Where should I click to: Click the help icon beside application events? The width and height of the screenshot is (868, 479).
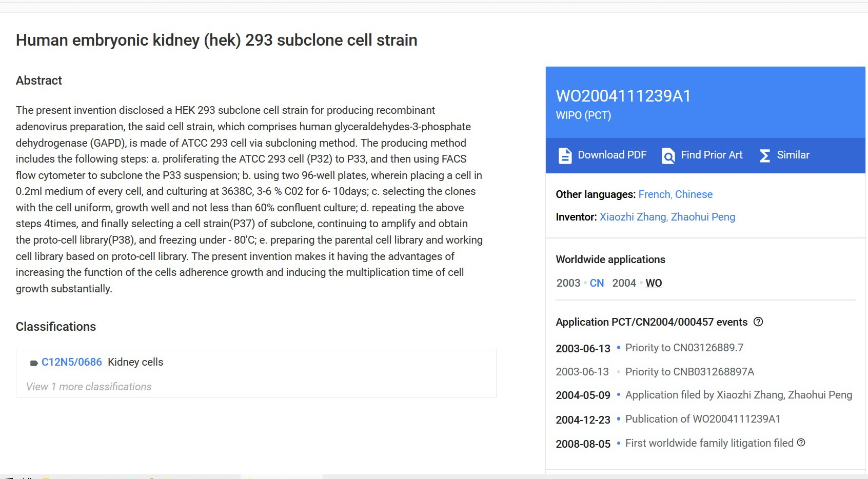click(758, 322)
